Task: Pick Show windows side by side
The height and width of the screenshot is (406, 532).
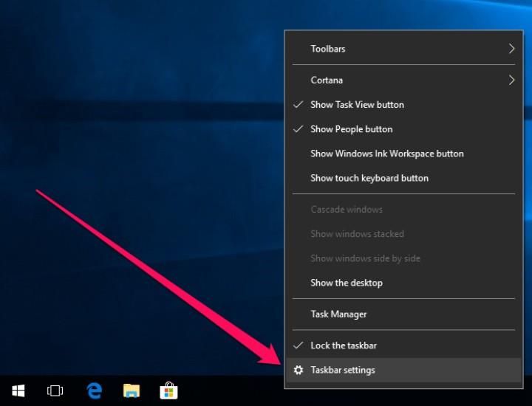Action: click(365, 258)
